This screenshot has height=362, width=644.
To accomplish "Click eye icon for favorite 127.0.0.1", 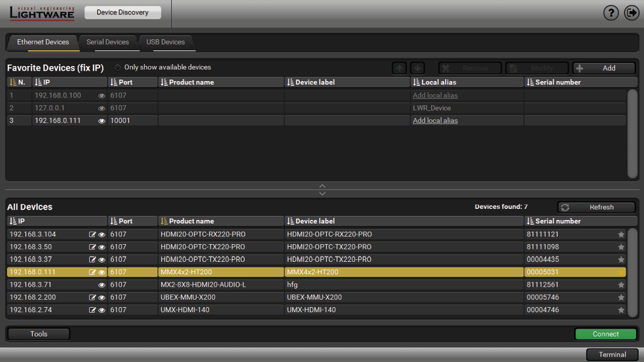I will pyautogui.click(x=102, y=109).
